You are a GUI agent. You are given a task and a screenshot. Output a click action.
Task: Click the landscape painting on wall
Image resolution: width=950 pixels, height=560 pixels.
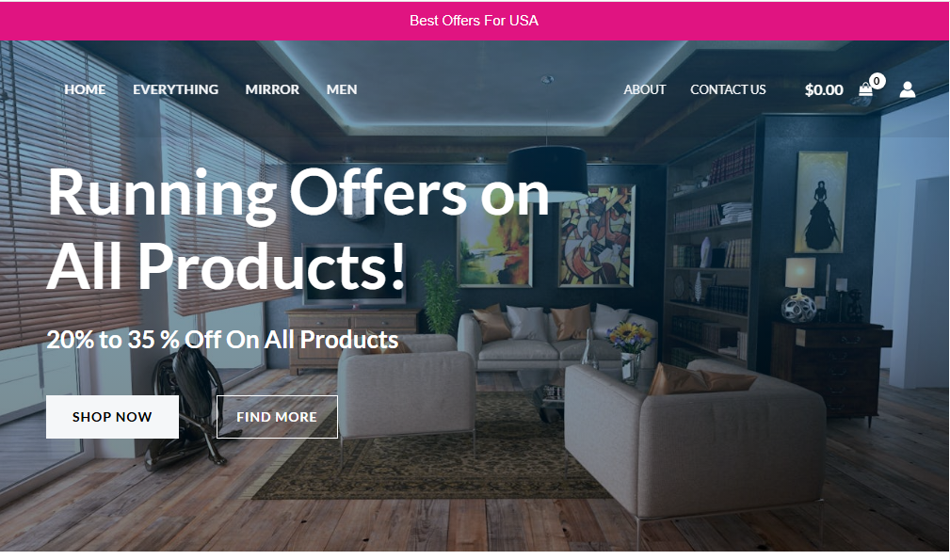pyautogui.click(x=495, y=244)
